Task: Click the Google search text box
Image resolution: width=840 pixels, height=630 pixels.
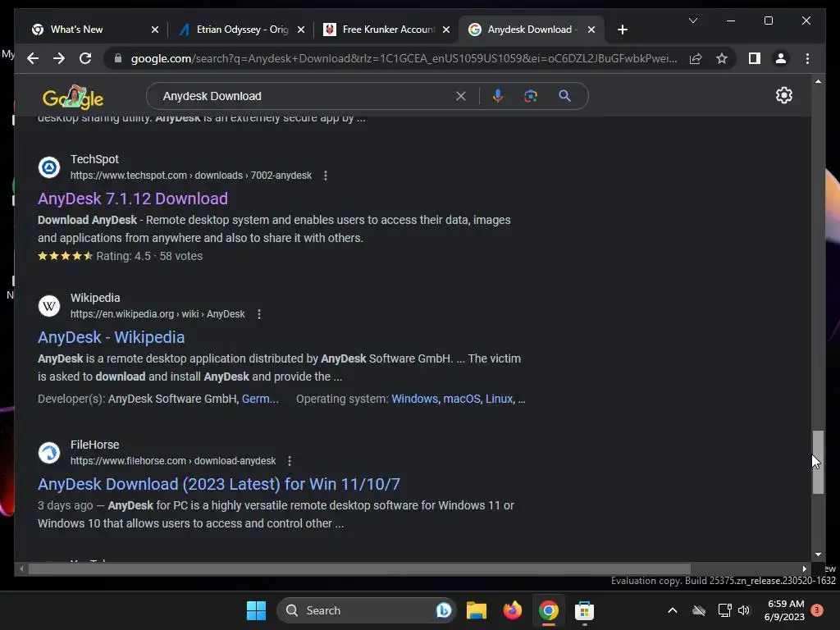Action: point(305,96)
